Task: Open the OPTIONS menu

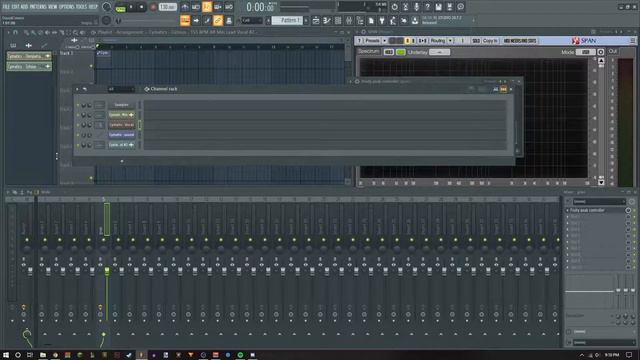Action: pos(67,7)
